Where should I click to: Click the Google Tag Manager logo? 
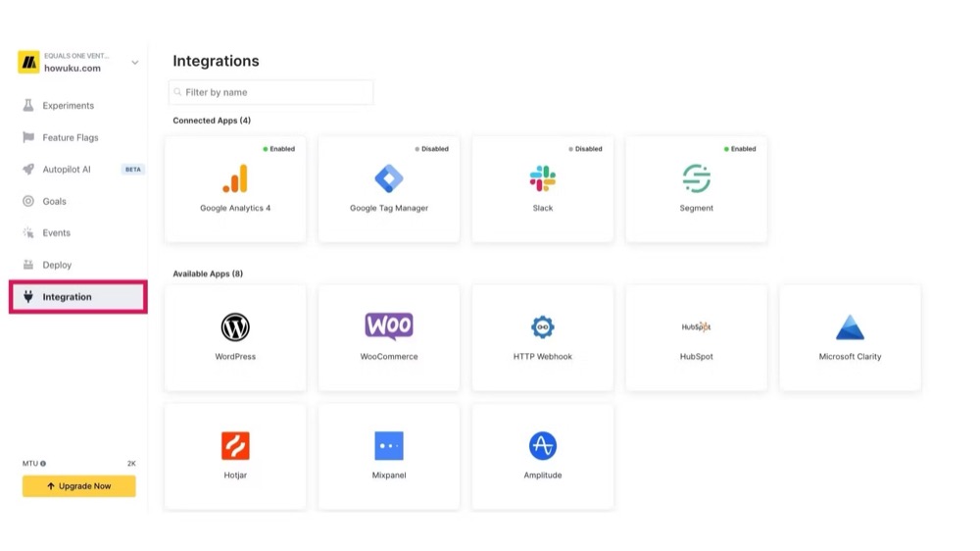pyautogui.click(x=389, y=178)
